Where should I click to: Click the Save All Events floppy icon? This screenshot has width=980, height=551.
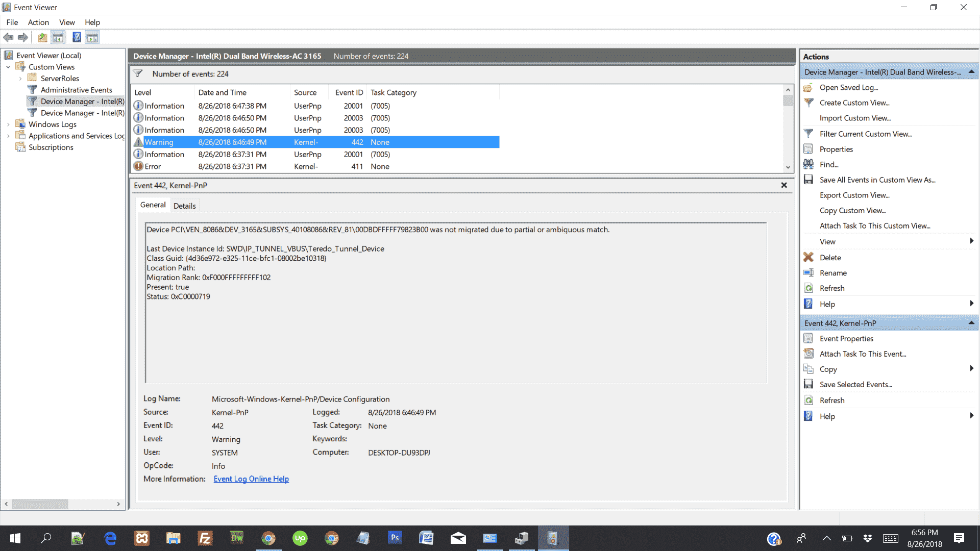tap(808, 180)
